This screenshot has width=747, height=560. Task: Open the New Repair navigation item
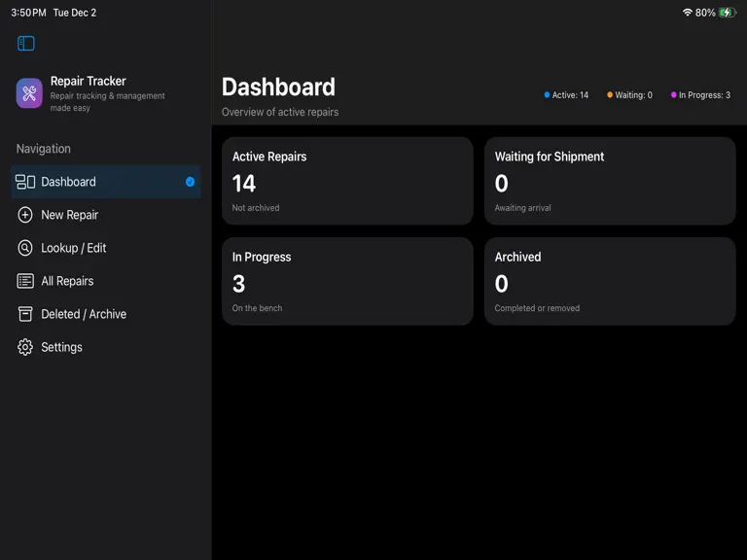click(x=106, y=215)
